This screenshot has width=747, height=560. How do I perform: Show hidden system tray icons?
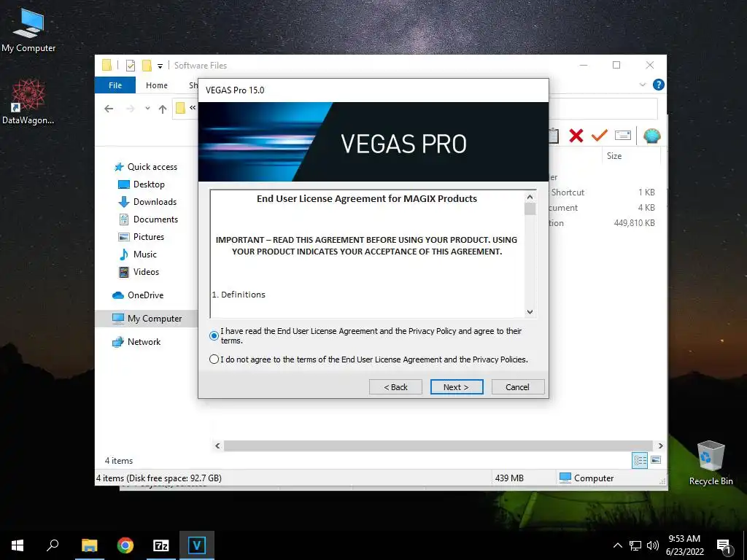click(x=617, y=545)
